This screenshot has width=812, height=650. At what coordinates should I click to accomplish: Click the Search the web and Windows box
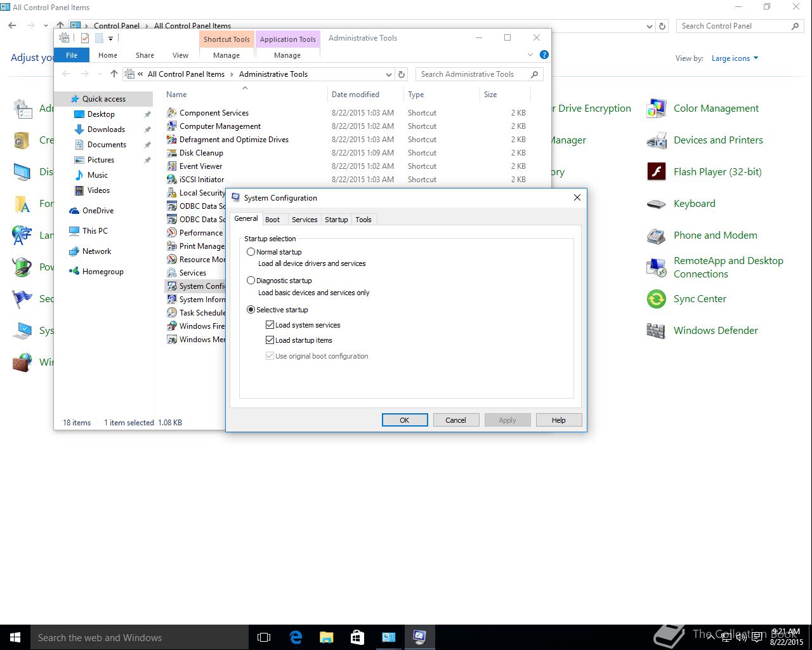click(140, 637)
